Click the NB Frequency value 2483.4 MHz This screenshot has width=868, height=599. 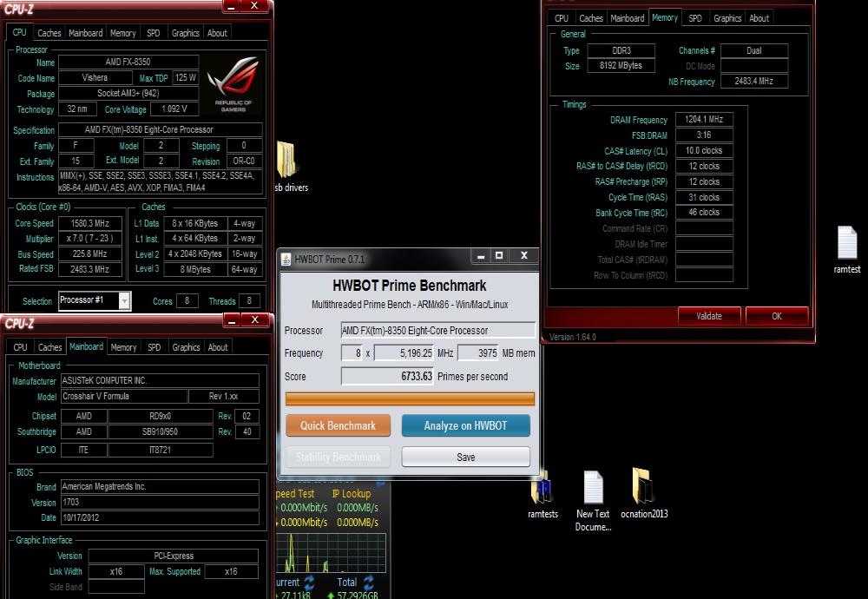(x=754, y=81)
